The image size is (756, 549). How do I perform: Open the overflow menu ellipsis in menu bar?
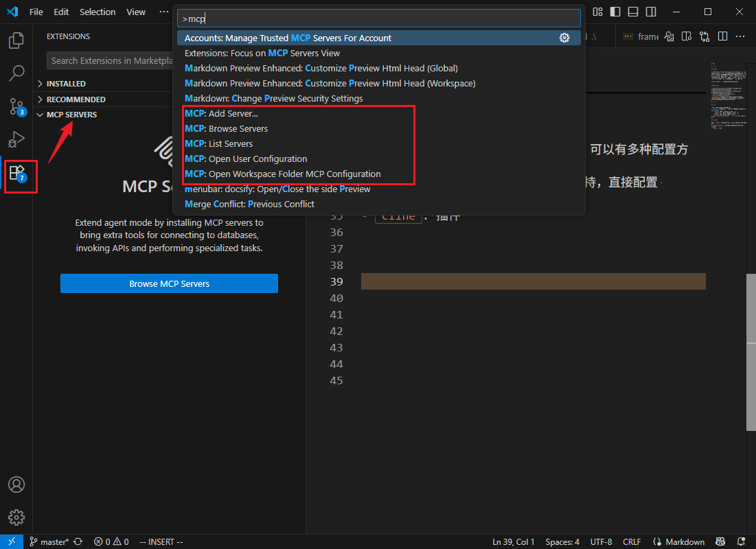(164, 12)
